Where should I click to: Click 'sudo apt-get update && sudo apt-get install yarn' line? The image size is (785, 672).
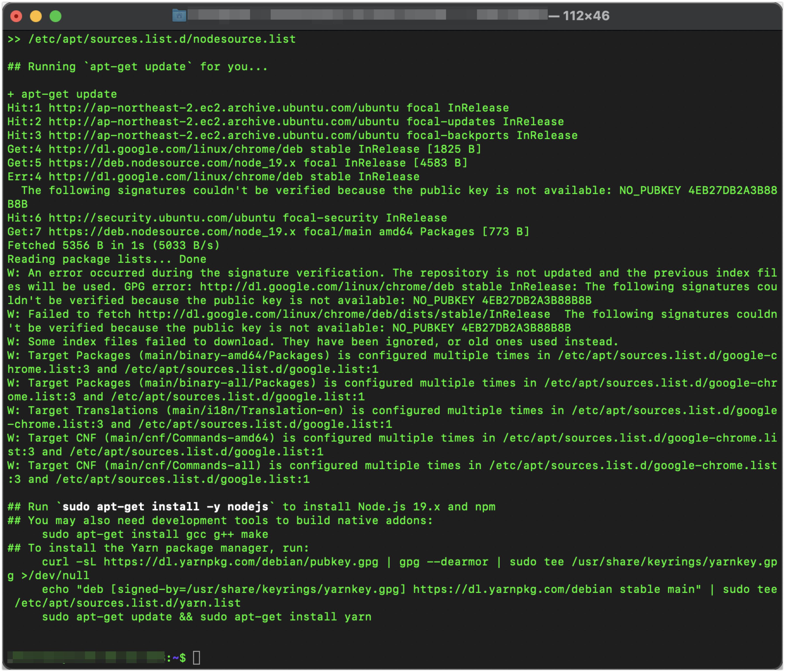click(x=207, y=617)
